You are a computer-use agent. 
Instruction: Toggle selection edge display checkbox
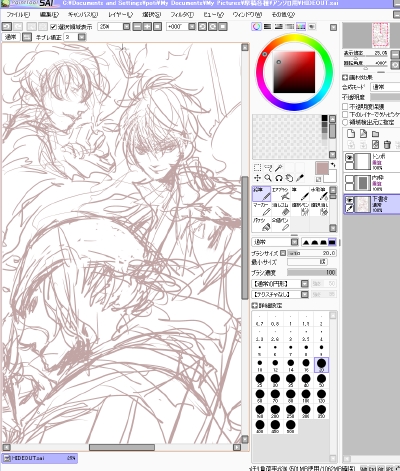(x=53, y=27)
